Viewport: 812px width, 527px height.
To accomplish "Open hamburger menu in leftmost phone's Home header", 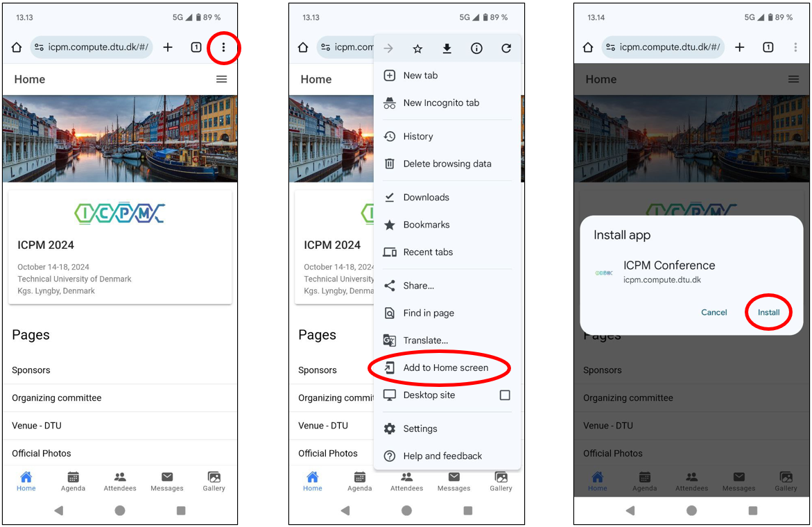I will pyautogui.click(x=221, y=79).
